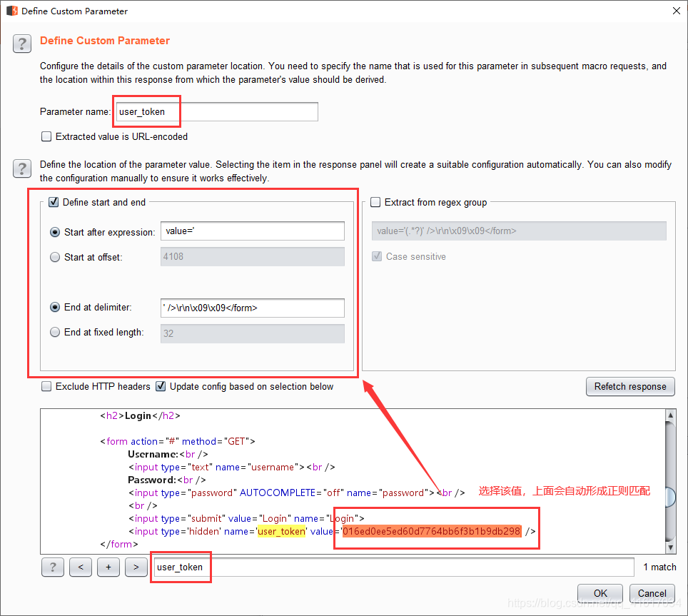Click the Login h2 heading text in response
This screenshot has height=616, width=688.
point(138,415)
